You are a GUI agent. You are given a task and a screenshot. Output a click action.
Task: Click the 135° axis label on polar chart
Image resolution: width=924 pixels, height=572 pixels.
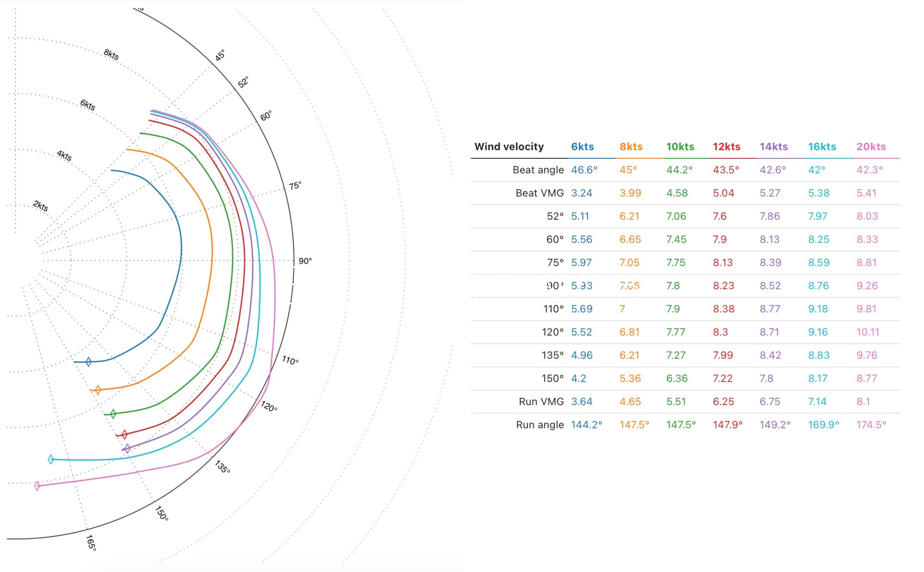(222, 467)
